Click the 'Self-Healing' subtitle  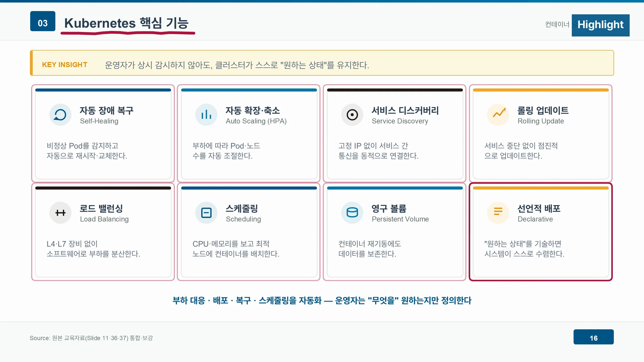99,121
